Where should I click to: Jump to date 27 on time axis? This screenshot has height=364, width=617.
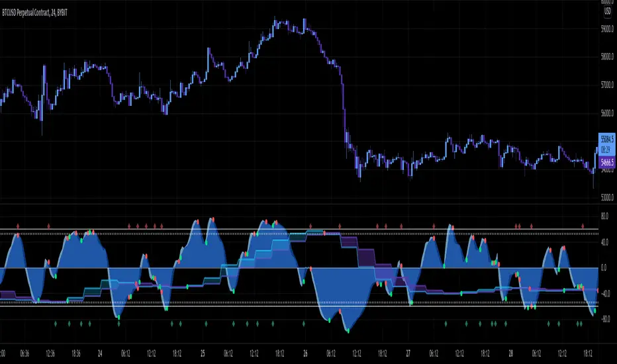pyautogui.click(x=408, y=353)
